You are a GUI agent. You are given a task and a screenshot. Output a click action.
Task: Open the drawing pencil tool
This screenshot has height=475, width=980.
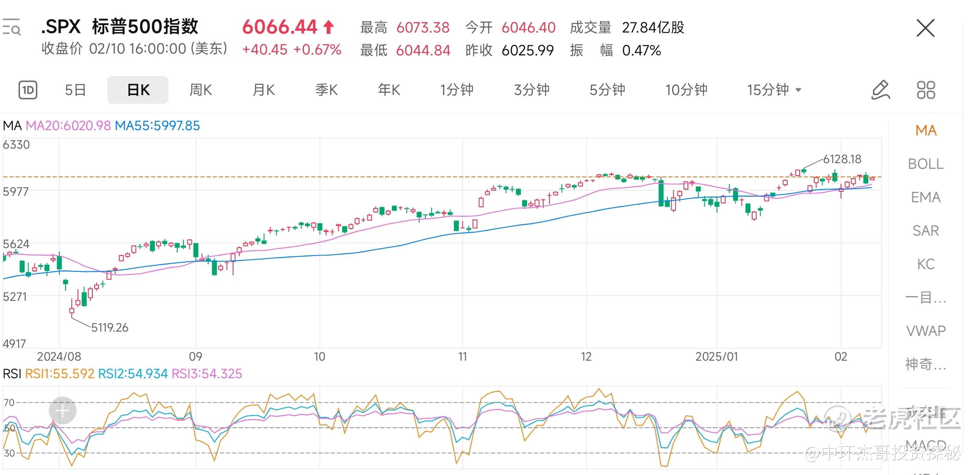881,90
